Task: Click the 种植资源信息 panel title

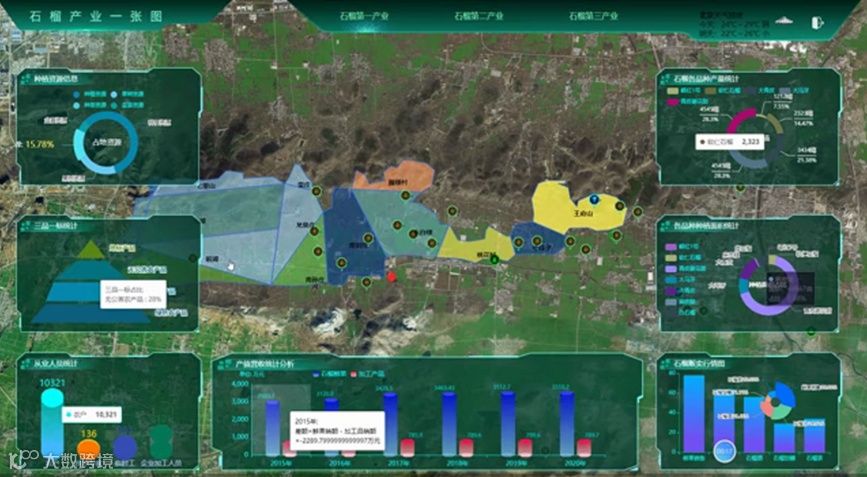Action: tap(56, 79)
